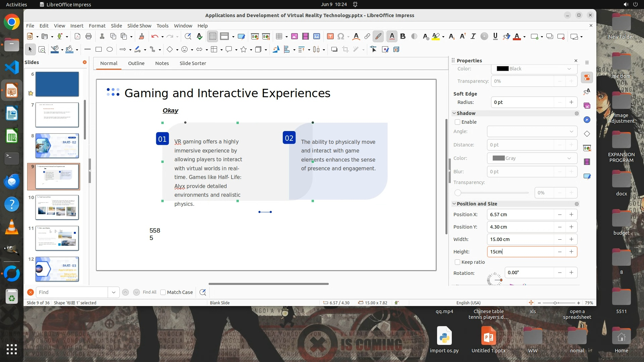
Task: Select the slide 10 thumbnail
Action: (x=57, y=207)
